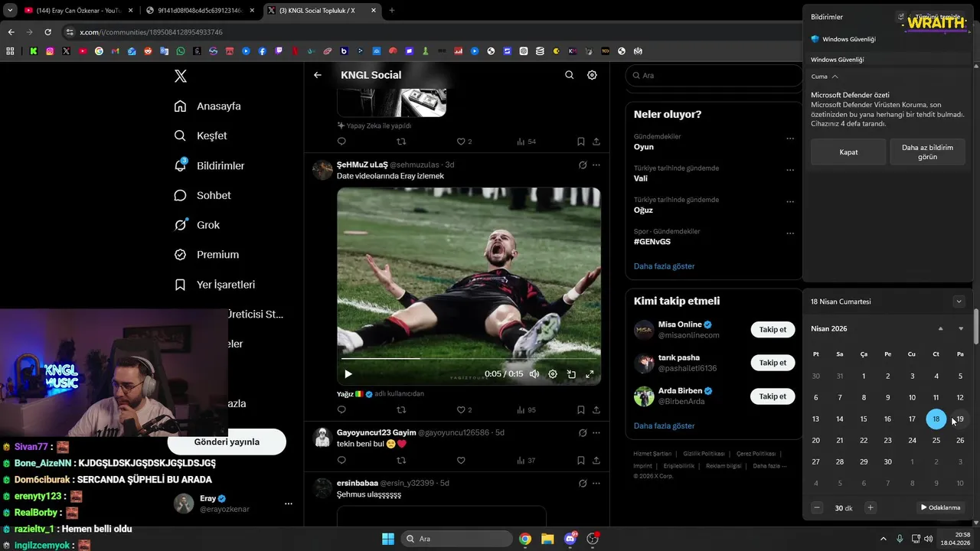Start focus session Odaklanma
This screenshot has width=980, height=551.
click(940, 507)
